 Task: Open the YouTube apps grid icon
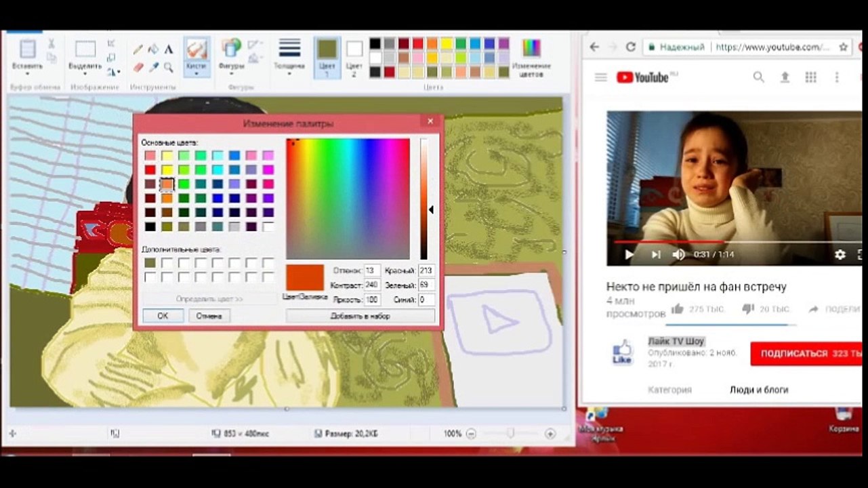[810, 77]
